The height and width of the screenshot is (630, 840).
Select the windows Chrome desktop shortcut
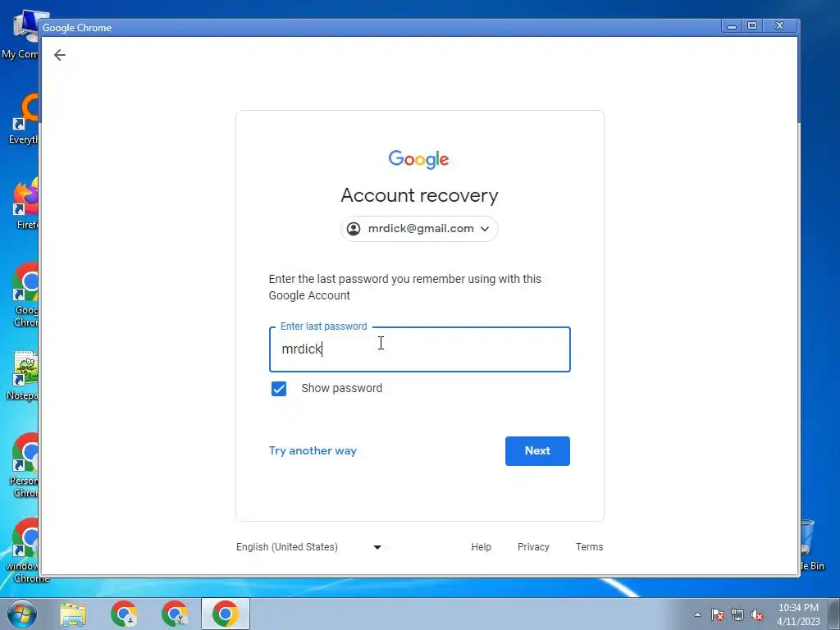pyautogui.click(x=24, y=550)
